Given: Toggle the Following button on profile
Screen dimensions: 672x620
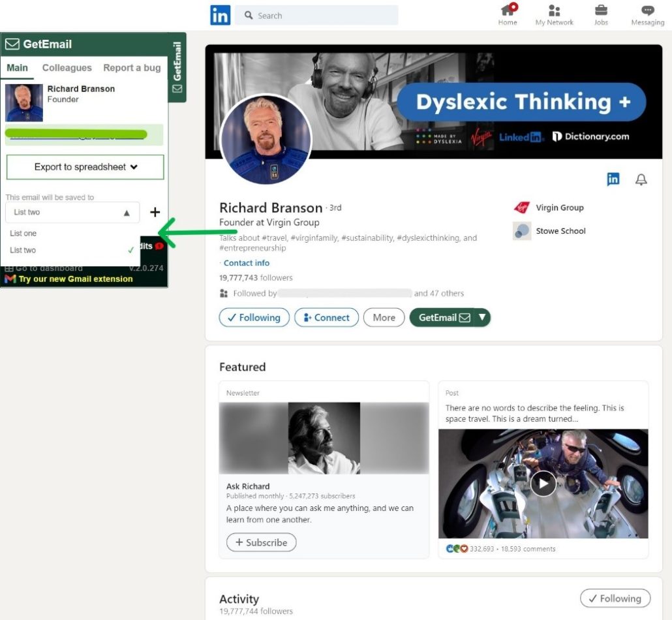Looking at the screenshot, I should coord(254,318).
